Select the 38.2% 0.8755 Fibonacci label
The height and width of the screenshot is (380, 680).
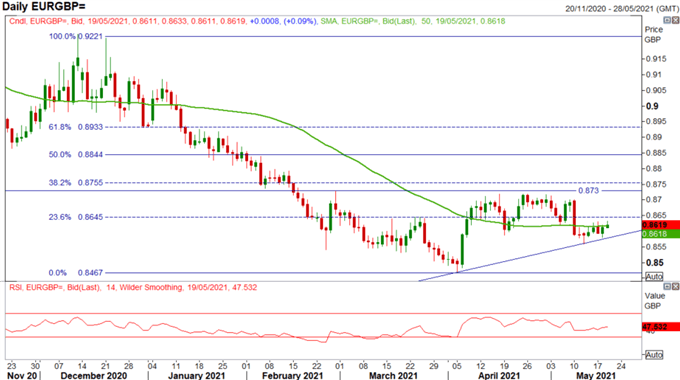[75, 183]
